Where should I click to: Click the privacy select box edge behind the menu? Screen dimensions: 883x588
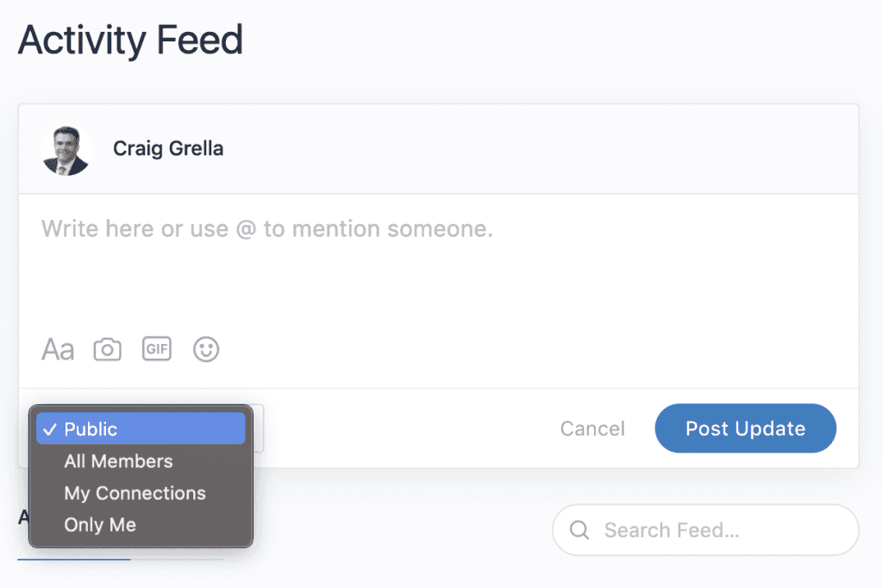pos(259,428)
